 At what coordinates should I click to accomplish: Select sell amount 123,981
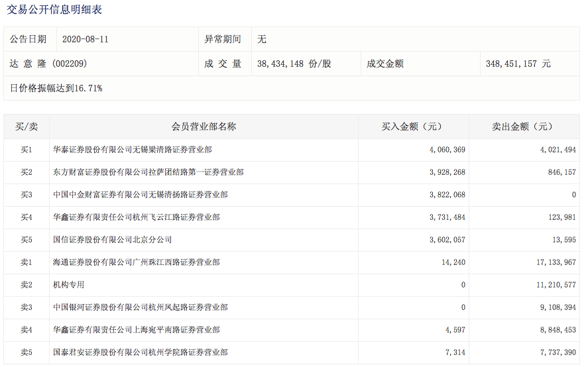coord(561,217)
